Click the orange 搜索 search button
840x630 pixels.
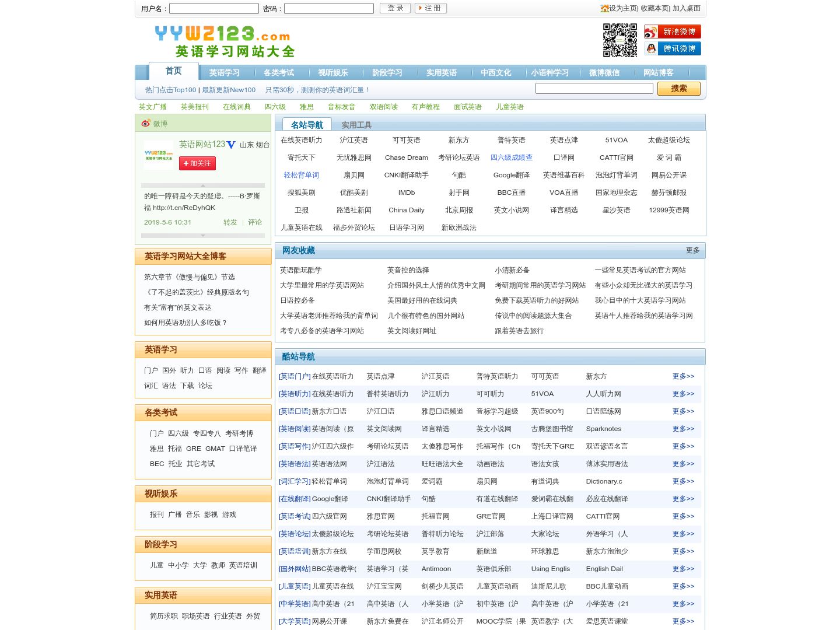pyautogui.click(x=678, y=88)
